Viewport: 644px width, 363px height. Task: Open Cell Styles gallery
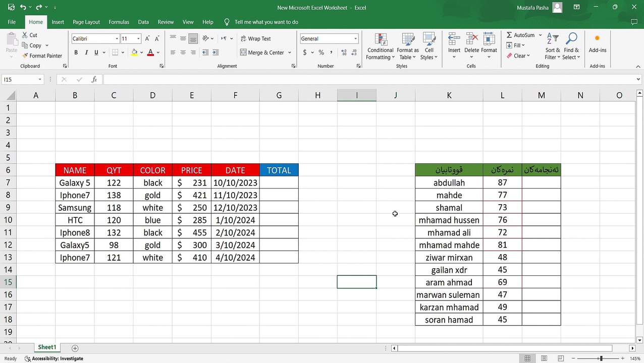(429, 46)
